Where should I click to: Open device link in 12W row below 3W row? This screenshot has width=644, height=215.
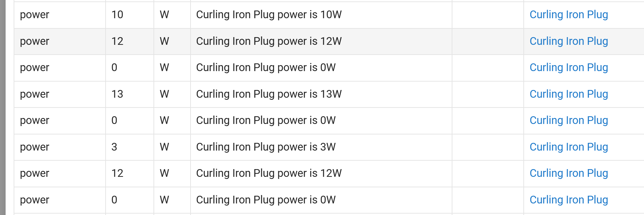pos(568,173)
